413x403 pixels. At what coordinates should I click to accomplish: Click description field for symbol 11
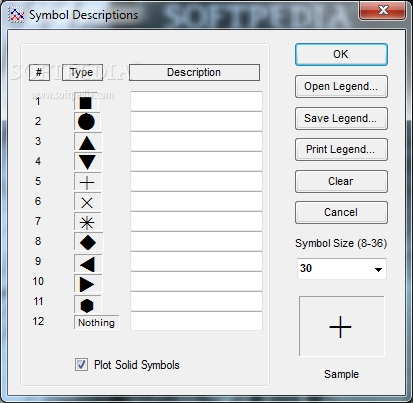coord(196,301)
